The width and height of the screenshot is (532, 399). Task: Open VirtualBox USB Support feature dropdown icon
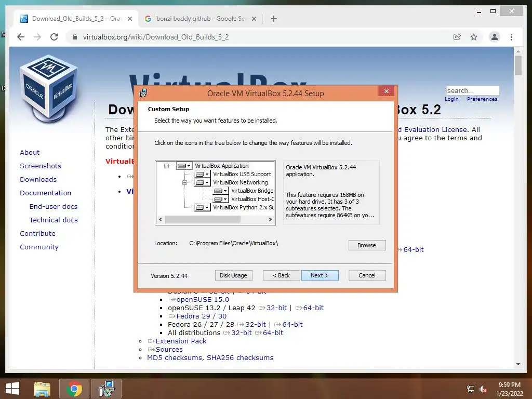pos(203,174)
